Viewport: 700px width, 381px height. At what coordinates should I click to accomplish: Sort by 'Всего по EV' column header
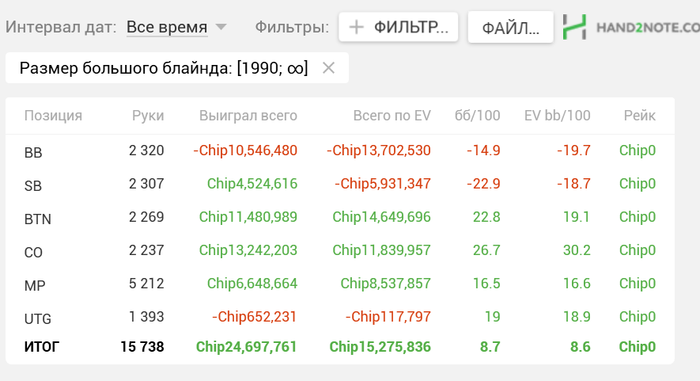pyautogui.click(x=392, y=116)
